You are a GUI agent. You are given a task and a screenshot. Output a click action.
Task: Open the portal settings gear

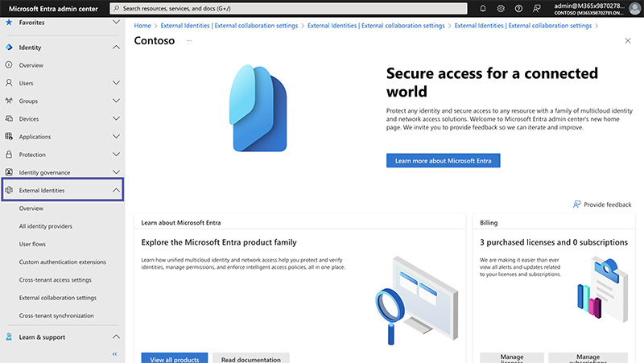501,9
